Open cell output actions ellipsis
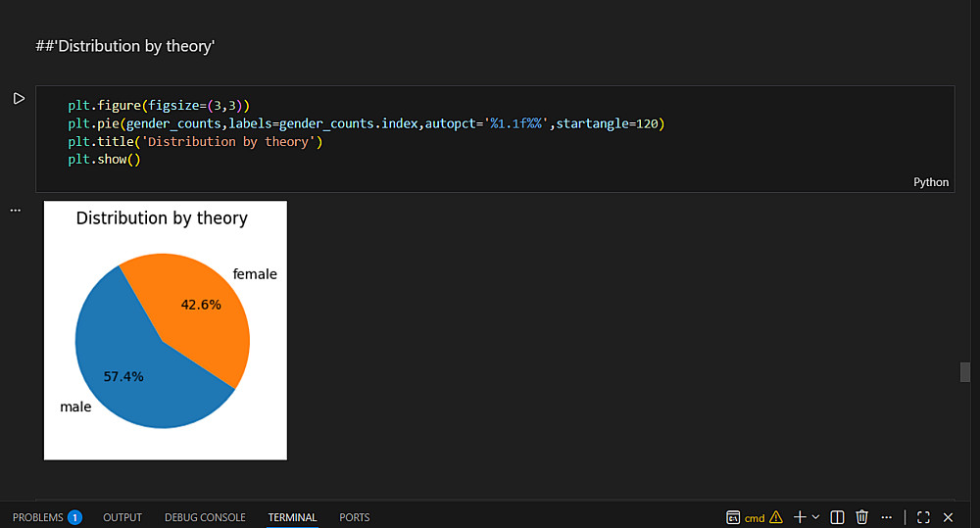 (x=15, y=211)
